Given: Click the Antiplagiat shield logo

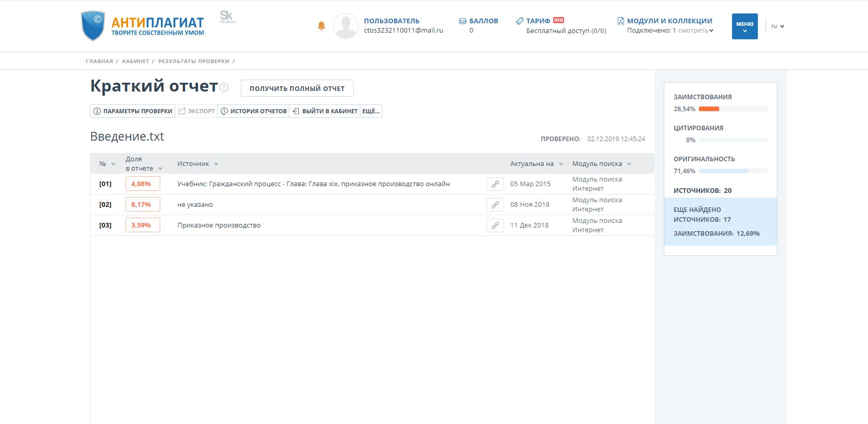Looking at the screenshot, I should (93, 26).
